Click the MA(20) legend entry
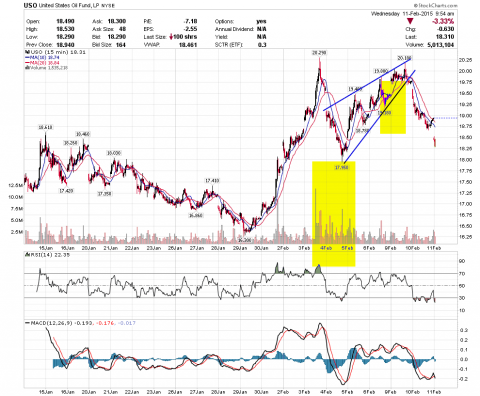 (42, 62)
